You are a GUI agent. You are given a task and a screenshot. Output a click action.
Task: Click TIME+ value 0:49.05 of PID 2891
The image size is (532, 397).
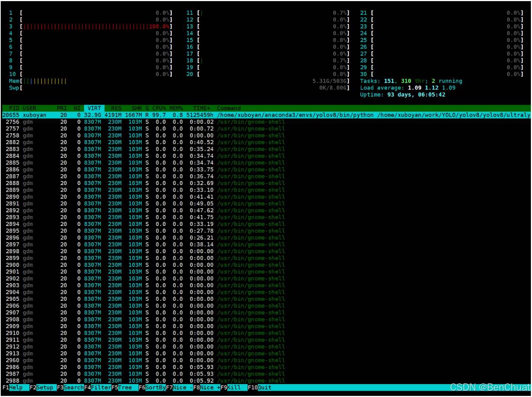202,203
